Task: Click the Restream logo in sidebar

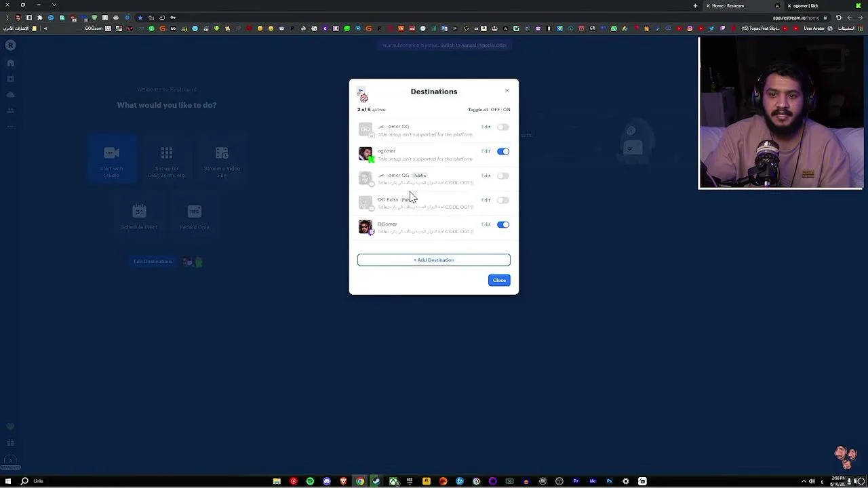Action: pyautogui.click(x=10, y=45)
